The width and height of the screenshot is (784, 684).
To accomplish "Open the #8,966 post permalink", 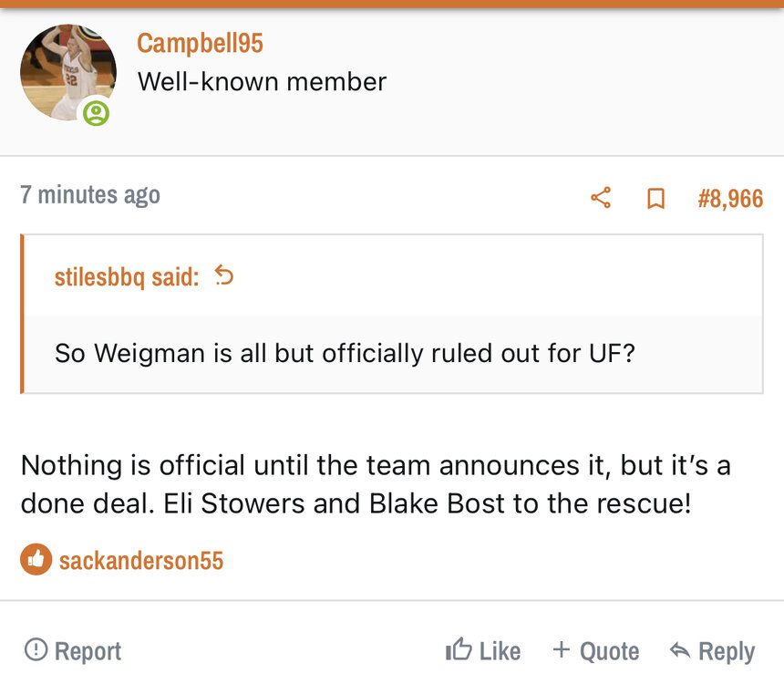I will 730,198.
